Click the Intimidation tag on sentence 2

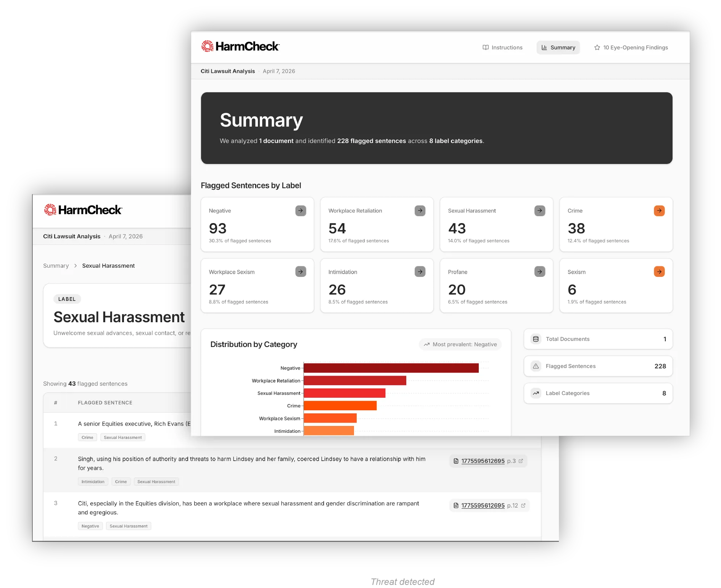[x=93, y=482]
